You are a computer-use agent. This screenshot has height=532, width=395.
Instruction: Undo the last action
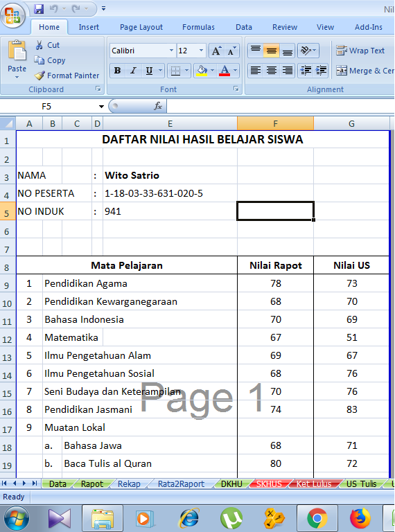(x=53, y=9)
